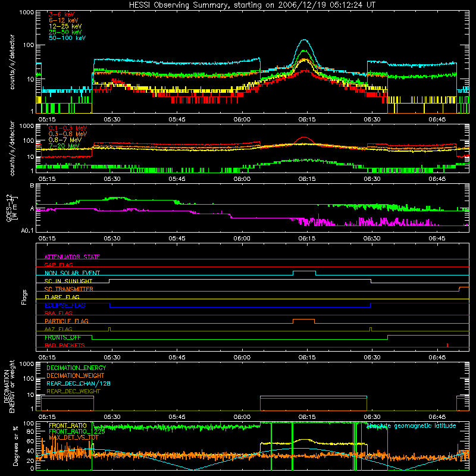The width and height of the screenshot is (476, 476).
Task: Click the SC_TRANSMITTER step-up at the right edge
Action: point(459,289)
